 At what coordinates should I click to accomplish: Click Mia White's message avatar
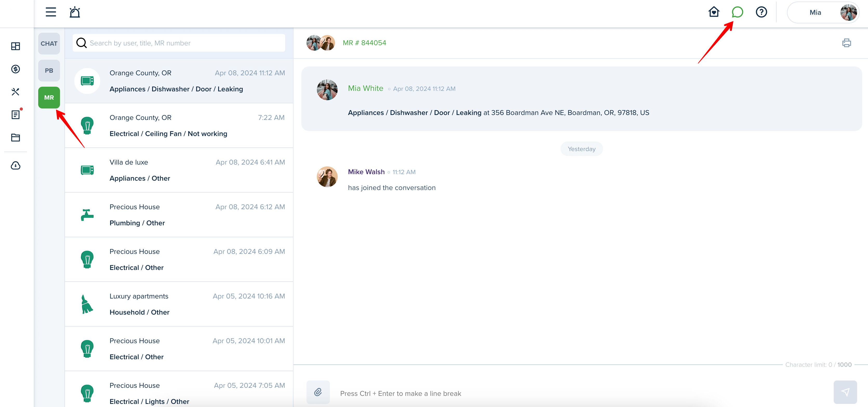(327, 90)
